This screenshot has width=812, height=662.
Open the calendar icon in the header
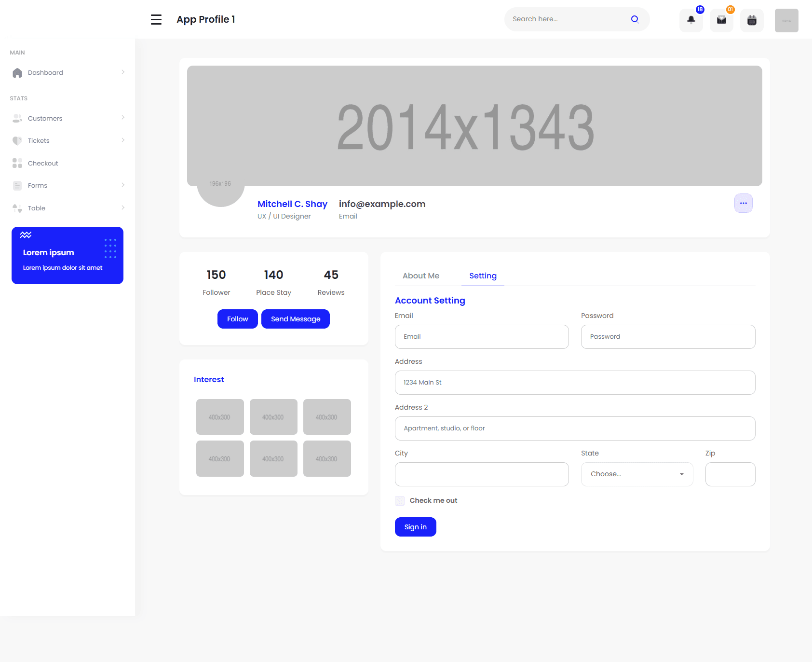point(752,20)
